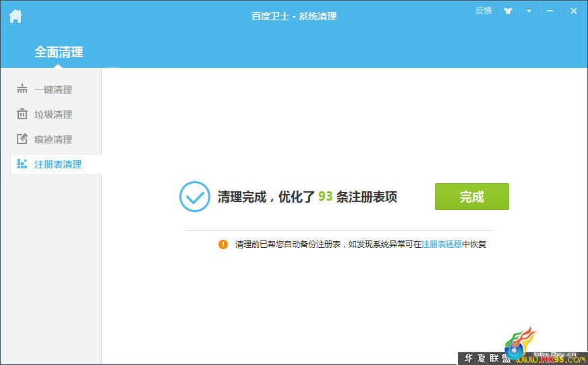Image resolution: width=588 pixels, height=365 pixels.
Task: Go to the home screen icon
Action: pos(16,16)
